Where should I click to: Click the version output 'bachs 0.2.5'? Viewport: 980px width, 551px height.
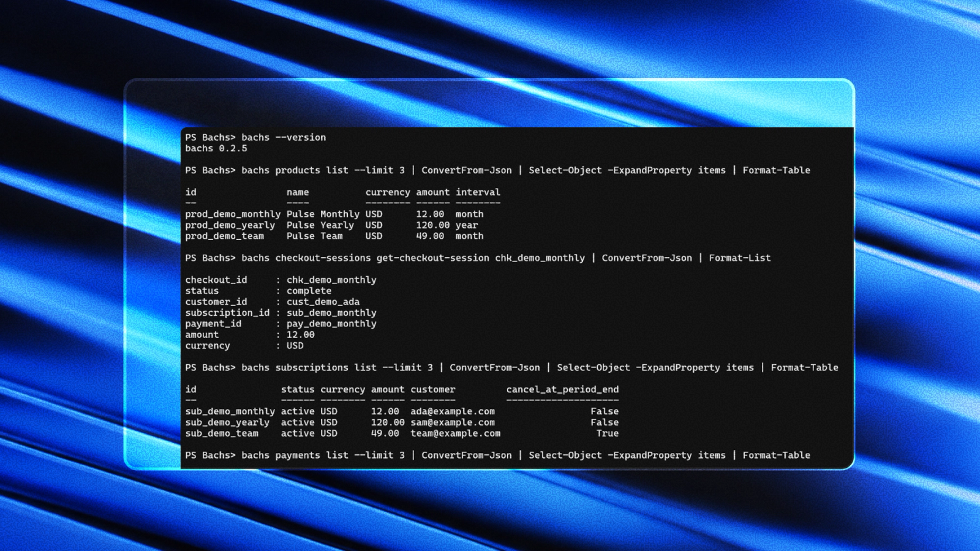216,148
